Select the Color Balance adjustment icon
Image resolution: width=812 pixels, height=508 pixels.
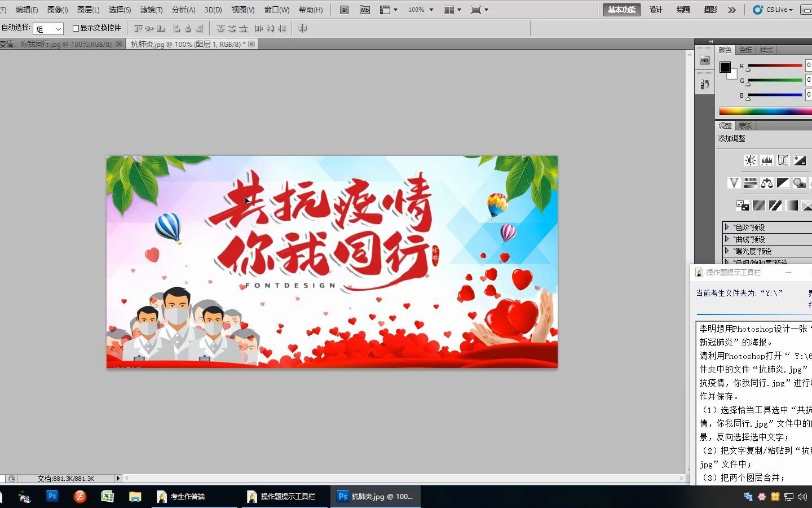(x=766, y=183)
